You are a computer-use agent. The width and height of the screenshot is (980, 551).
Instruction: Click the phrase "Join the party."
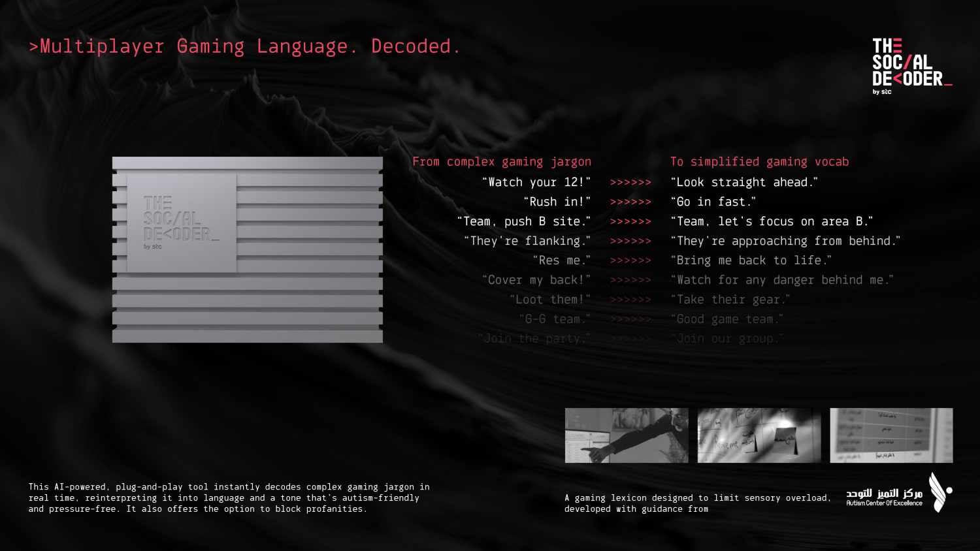(x=534, y=339)
